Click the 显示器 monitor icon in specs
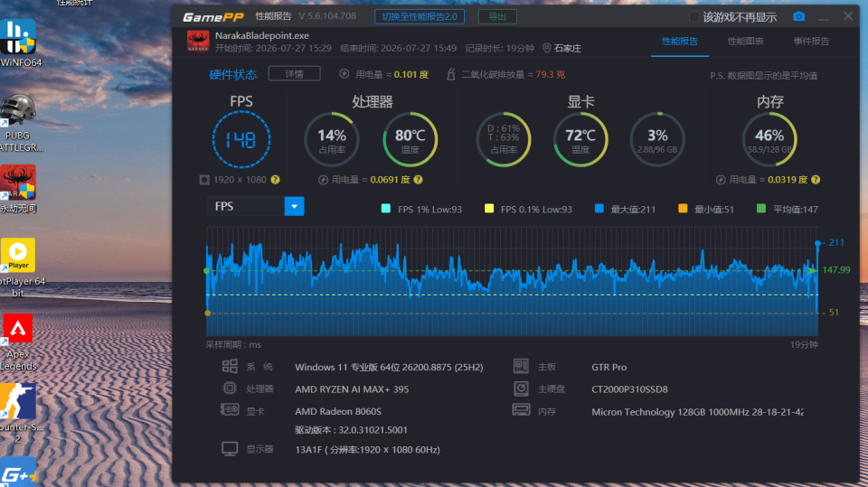Screen dimensions: 868x487 click(230, 449)
